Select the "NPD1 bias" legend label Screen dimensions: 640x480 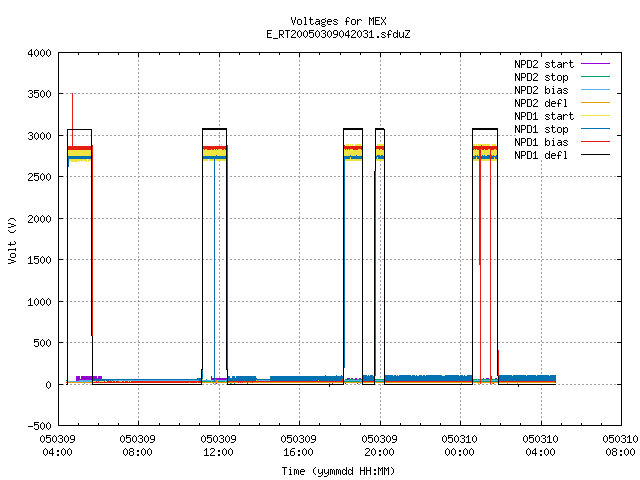[541, 142]
